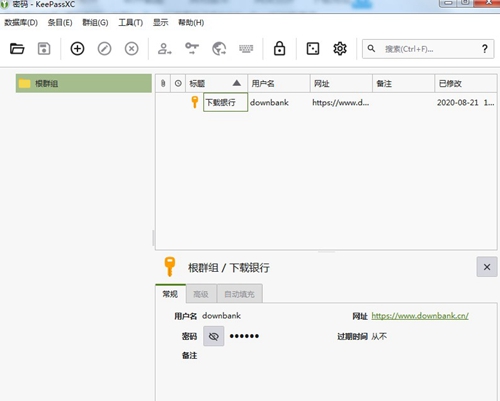
Task: Toggle password visibility with the eye icon
Action: click(214, 336)
